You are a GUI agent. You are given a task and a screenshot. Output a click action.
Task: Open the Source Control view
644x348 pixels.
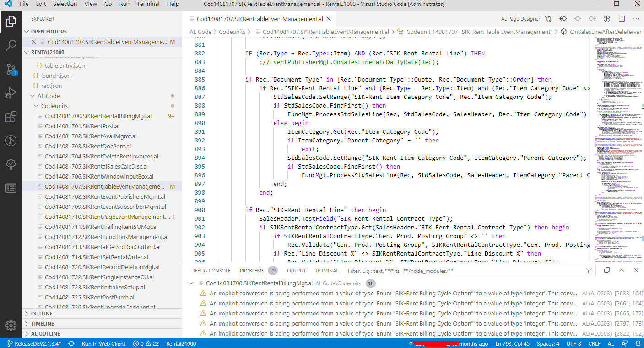pyautogui.click(x=11, y=69)
